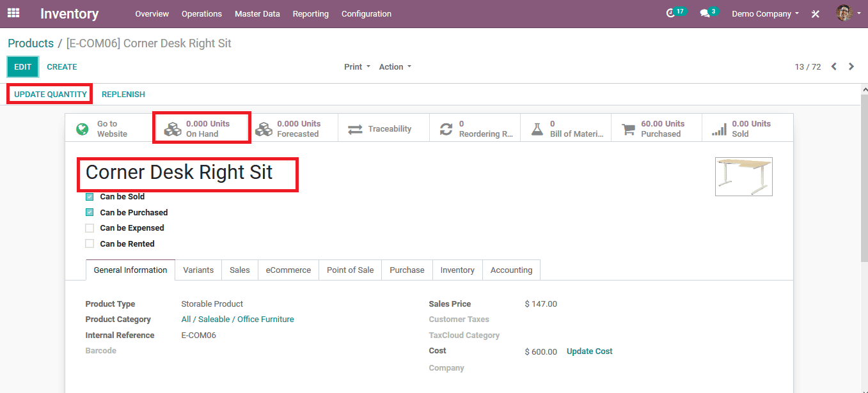Expand the Print dropdown
Viewport: 868px width, 393px height.
point(357,66)
